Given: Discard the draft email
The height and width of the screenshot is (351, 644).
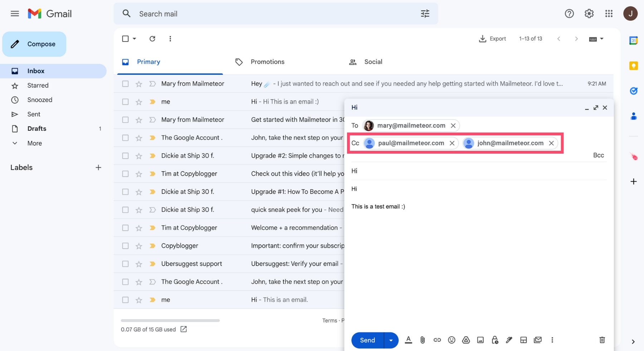Looking at the screenshot, I should (x=602, y=340).
